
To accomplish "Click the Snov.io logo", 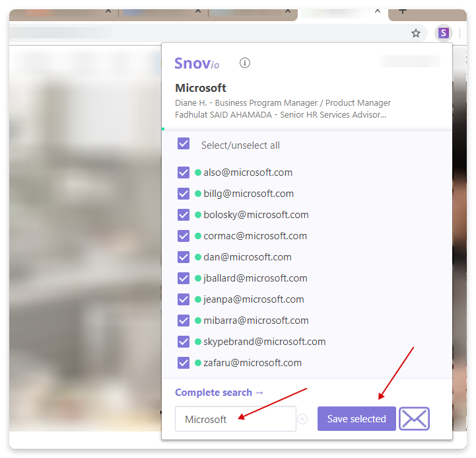I will coord(197,63).
